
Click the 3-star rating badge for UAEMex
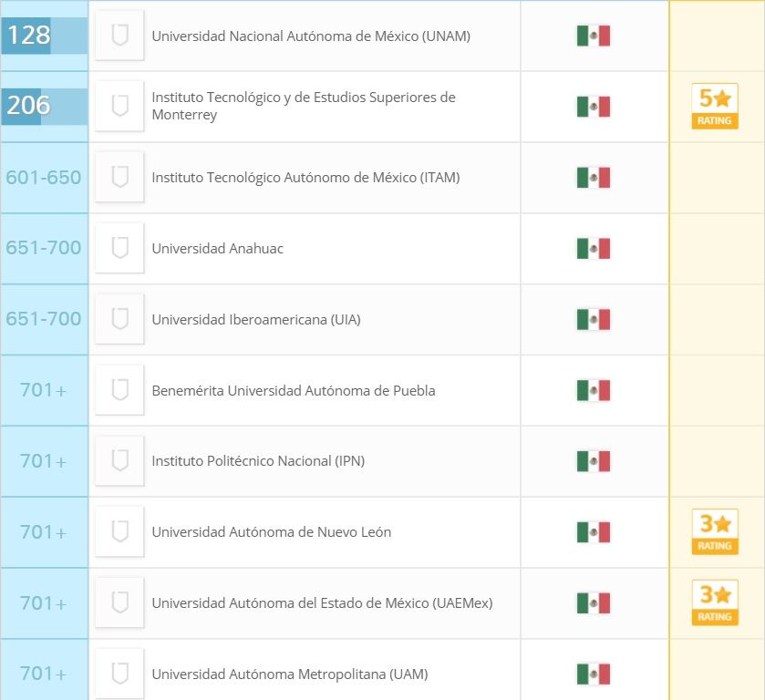715,603
